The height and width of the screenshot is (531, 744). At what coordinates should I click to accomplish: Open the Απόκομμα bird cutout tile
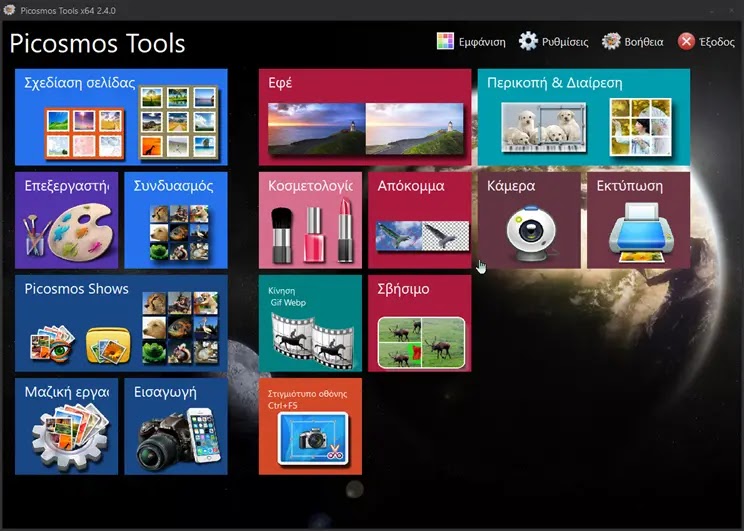click(420, 220)
